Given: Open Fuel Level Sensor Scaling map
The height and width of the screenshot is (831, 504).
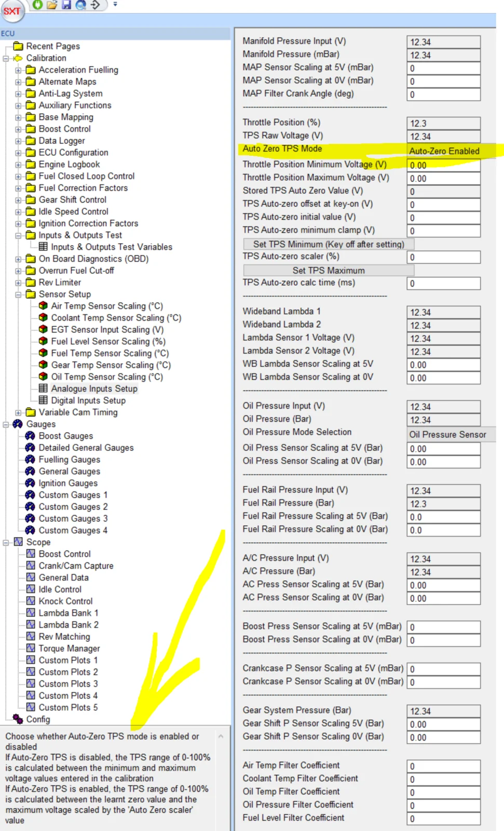Looking at the screenshot, I should tap(108, 341).
